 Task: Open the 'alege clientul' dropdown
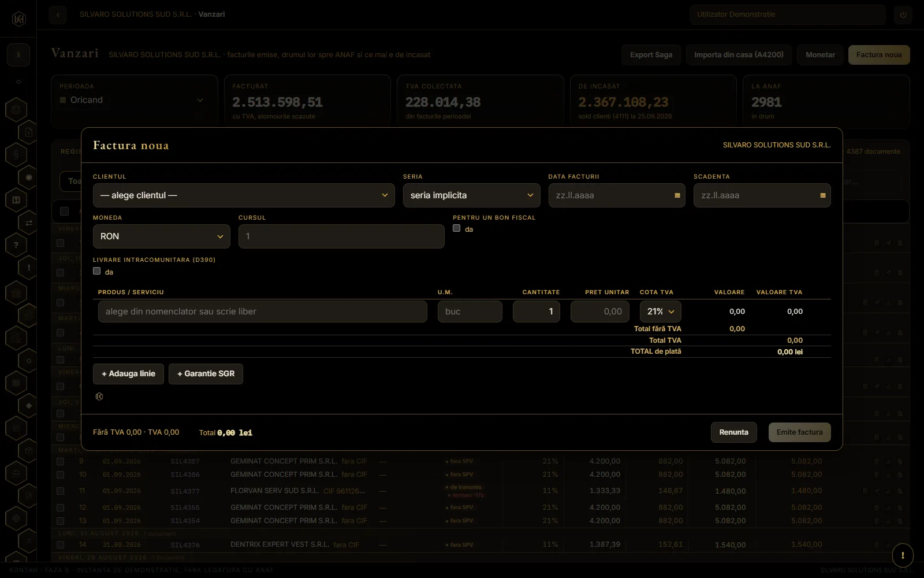click(244, 195)
